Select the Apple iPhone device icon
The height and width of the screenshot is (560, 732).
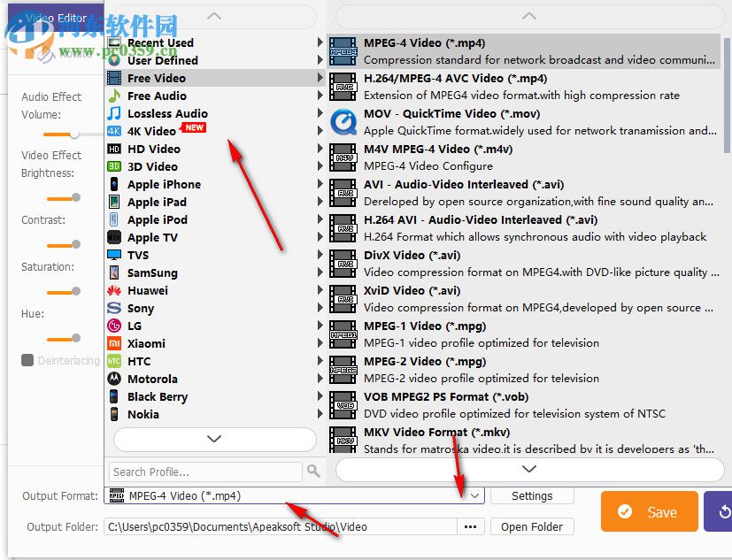(115, 184)
